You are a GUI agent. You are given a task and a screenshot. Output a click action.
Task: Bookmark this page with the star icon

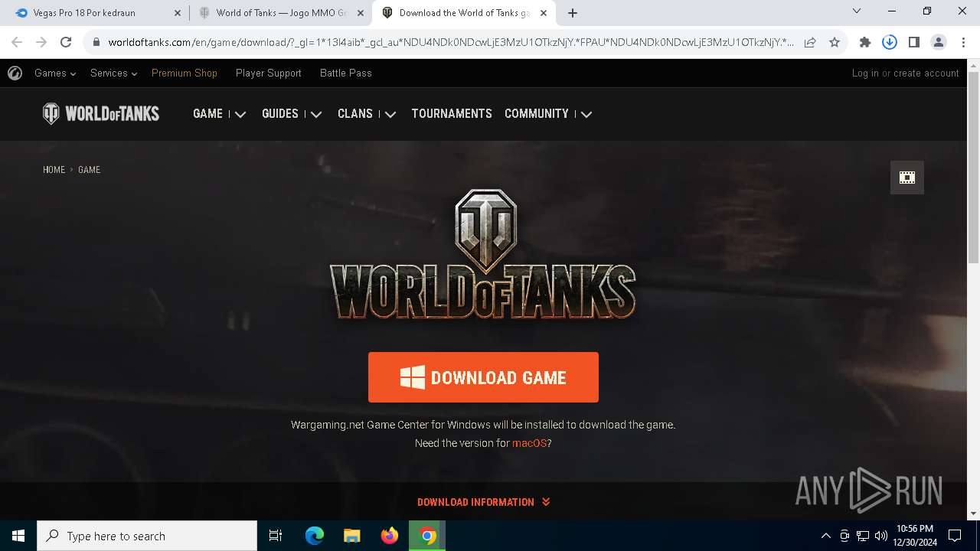pyautogui.click(x=835, y=42)
